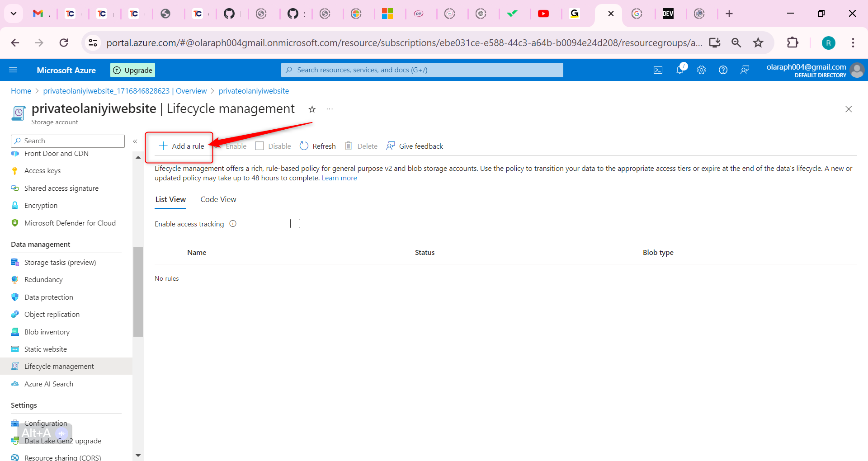Open info tooltip for access tracking

tap(233, 224)
